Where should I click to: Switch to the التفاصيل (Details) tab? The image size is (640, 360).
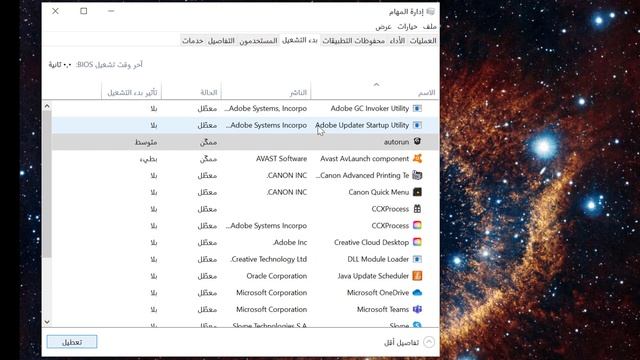click(x=221, y=40)
